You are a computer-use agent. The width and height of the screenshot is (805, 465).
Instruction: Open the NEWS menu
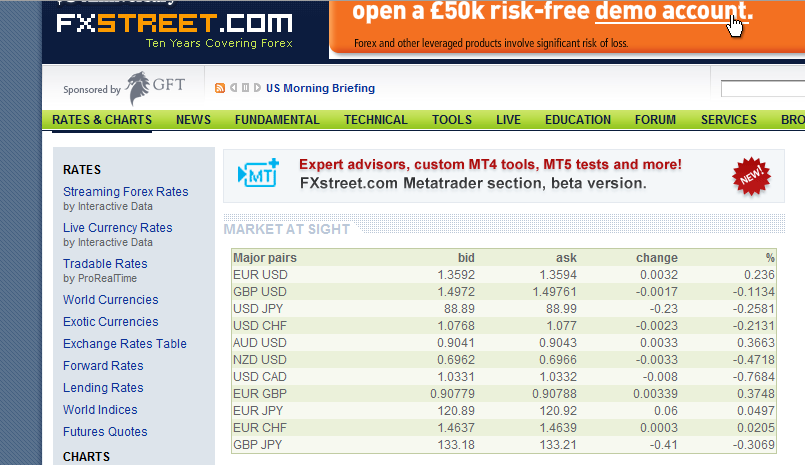[193, 120]
